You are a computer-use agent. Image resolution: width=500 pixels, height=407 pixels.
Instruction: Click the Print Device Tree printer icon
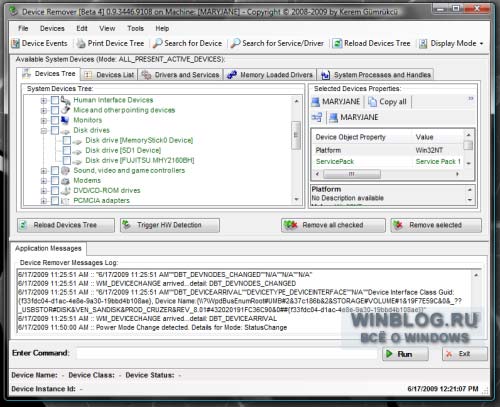[81, 43]
